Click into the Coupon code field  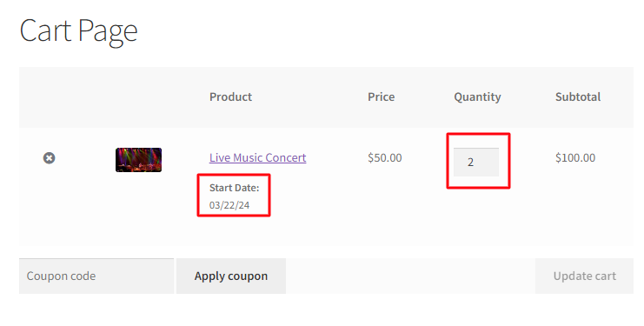coord(96,276)
